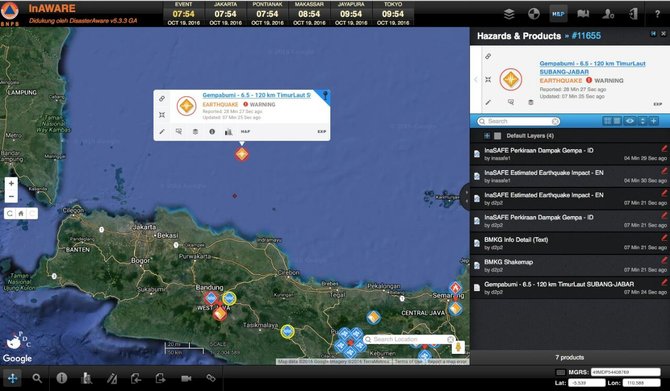670x391 pixels.
Task: Go to previous hazard with the left chevron
Action: 475,79
